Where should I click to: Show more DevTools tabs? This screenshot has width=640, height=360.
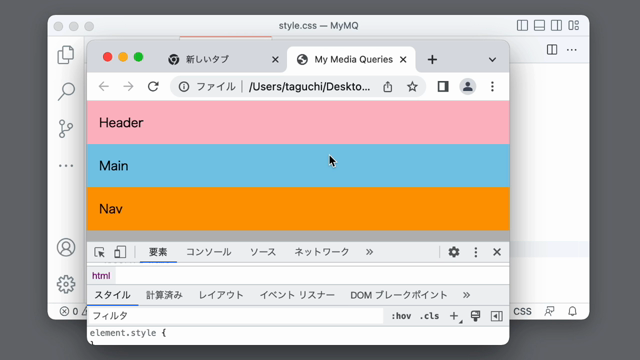[369, 252]
